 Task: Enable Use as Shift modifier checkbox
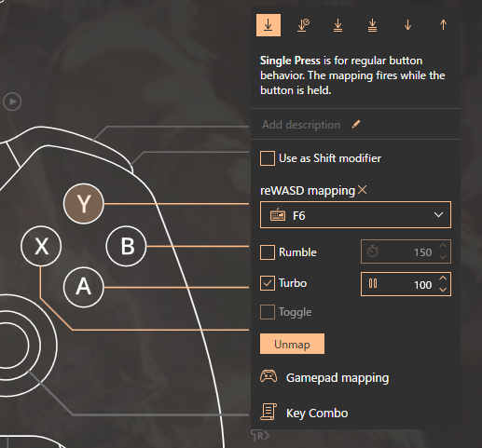268,158
